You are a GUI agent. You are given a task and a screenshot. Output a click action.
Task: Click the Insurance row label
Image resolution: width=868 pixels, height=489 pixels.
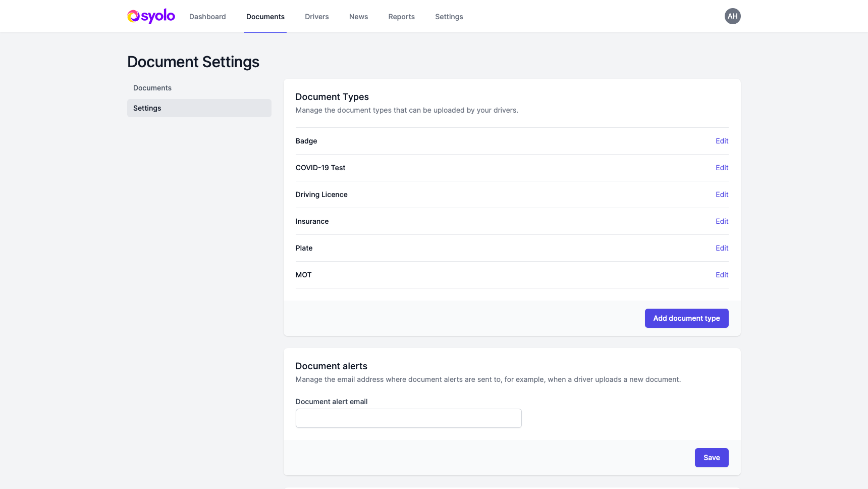coord(312,221)
